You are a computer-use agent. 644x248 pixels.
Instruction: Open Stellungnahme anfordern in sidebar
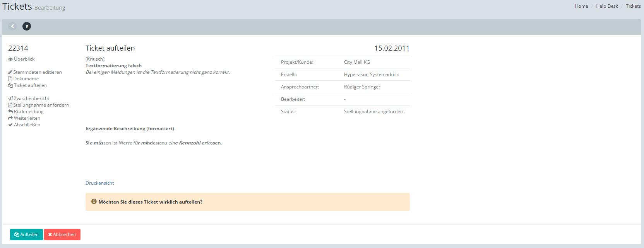coord(41,105)
